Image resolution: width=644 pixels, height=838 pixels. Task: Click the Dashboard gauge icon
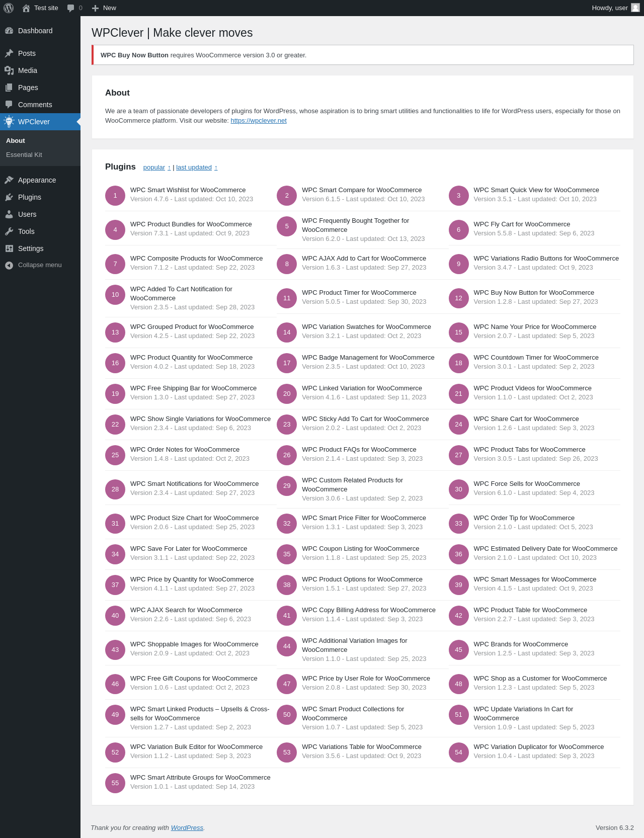tap(9, 31)
